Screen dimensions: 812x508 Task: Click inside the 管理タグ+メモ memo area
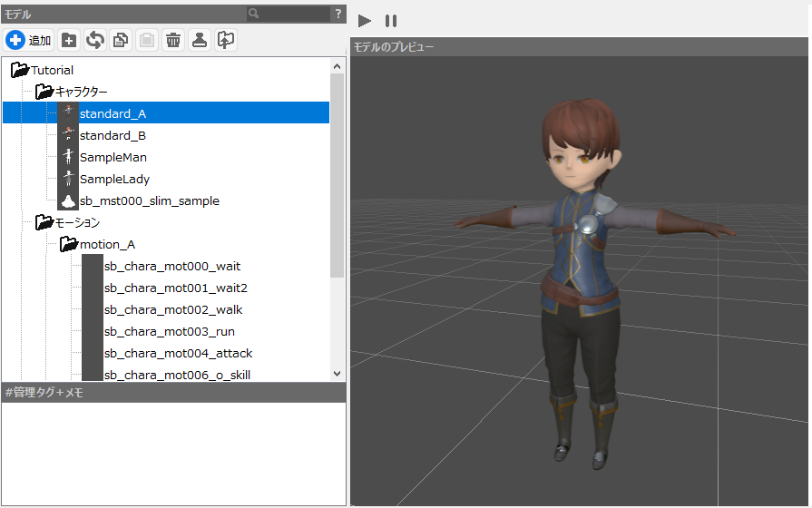(172, 452)
